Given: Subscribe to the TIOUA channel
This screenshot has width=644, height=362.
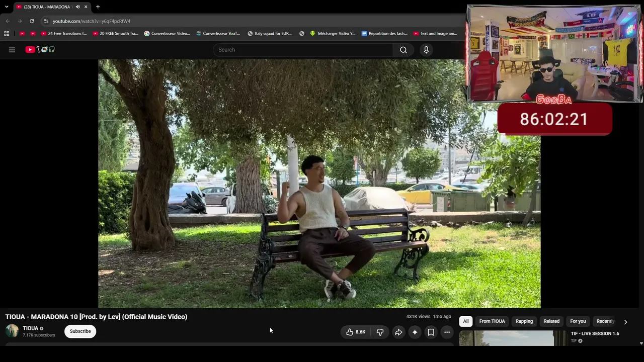Looking at the screenshot, I should point(80,331).
